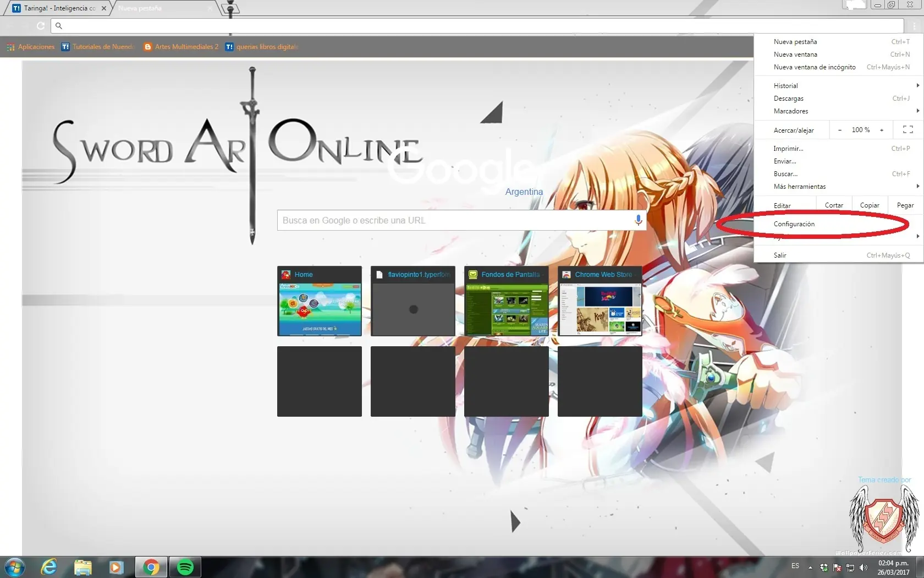Click Copiar in the Editar row
Screen dimensions: 924x578
[870, 205]
